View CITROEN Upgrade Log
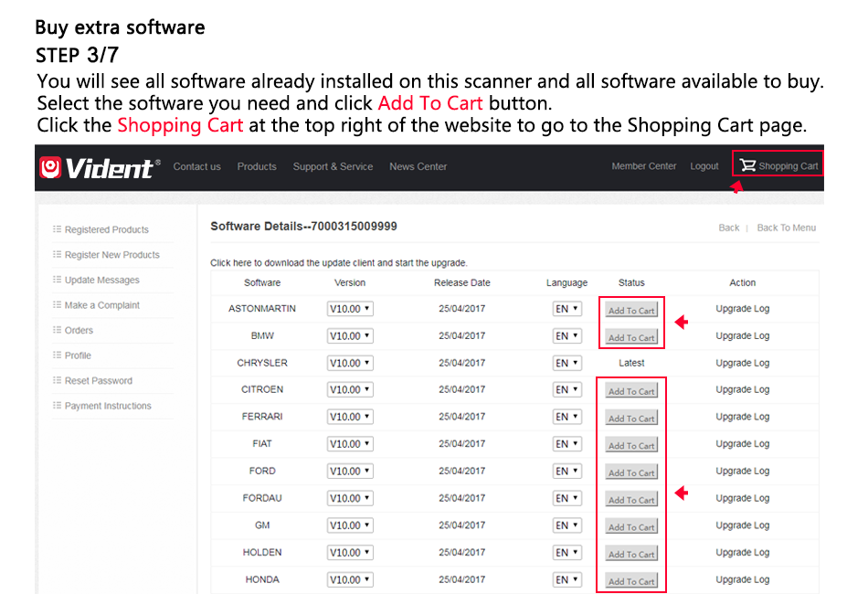Viewport: 868px width, 594px height. point(742,389)
